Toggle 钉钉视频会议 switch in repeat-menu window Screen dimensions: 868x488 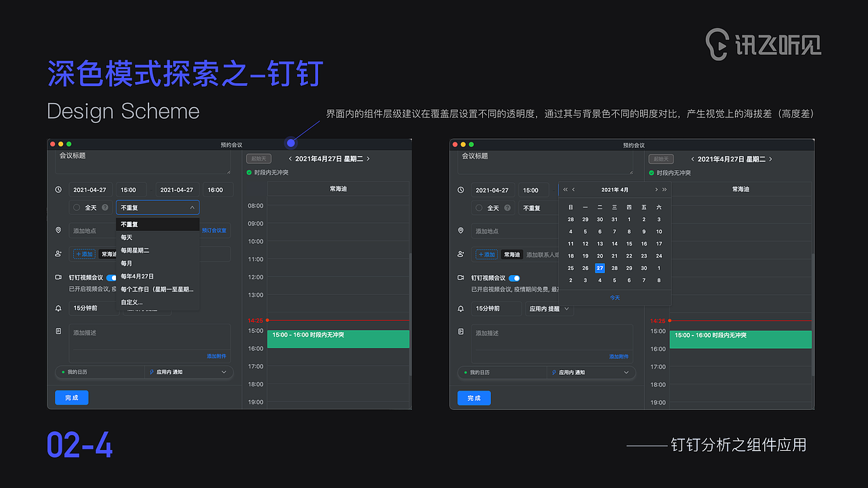tap(112, 278)
